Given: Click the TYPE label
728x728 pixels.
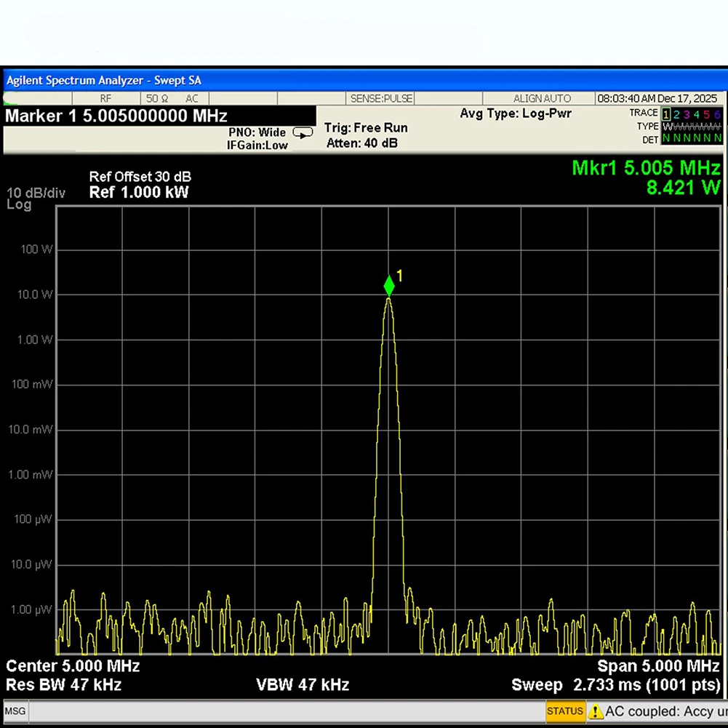Looking at the screenshot, I should pyautogui.click(x=648, y=127).
